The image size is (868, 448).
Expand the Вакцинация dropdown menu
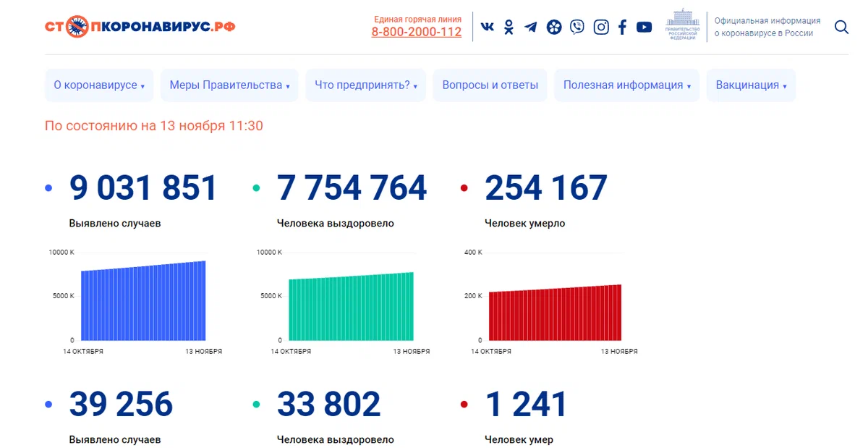tap(751, 85)
